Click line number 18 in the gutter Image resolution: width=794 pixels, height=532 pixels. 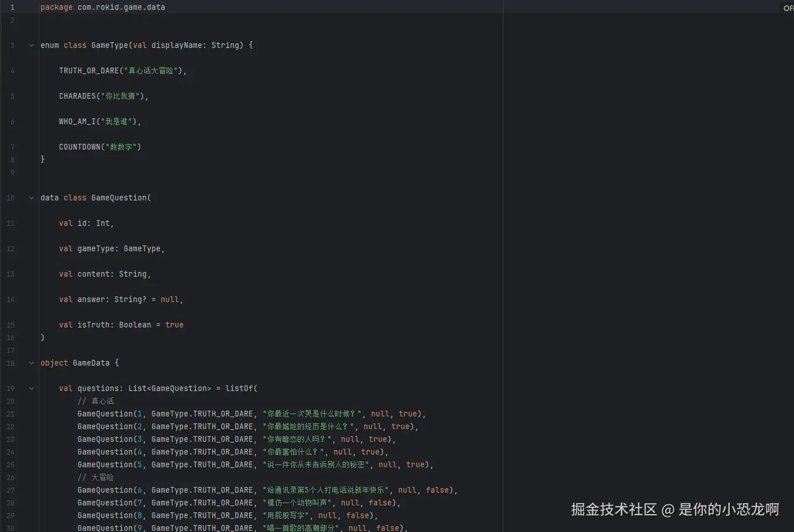click(x=10, y=363)
